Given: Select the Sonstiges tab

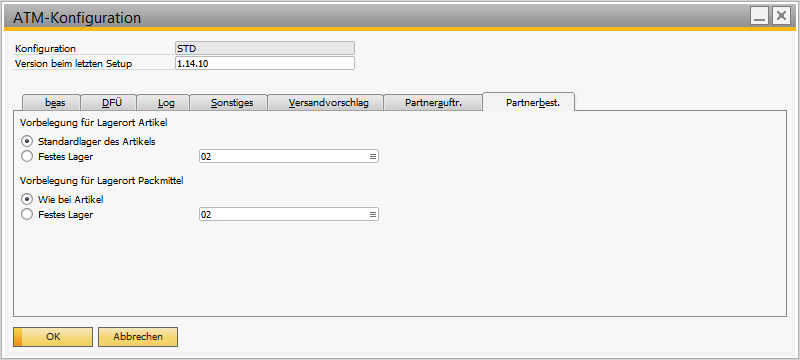Looking at the screenshot, I should pos(229,102).
